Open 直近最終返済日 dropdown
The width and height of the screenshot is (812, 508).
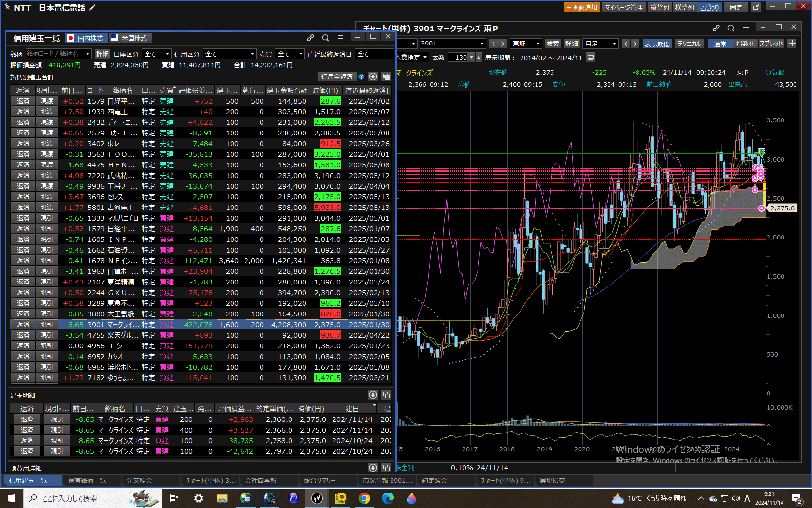tap(375, 54)
